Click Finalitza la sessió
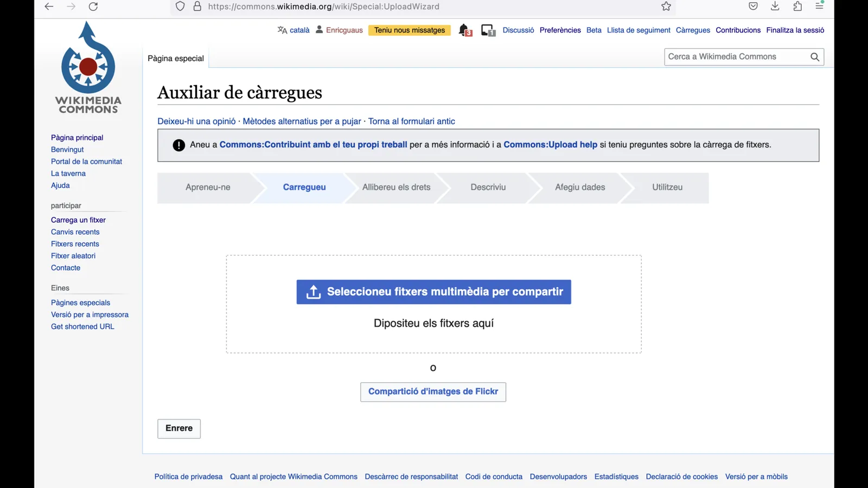The image size is (868, 488). coord(795,30)
